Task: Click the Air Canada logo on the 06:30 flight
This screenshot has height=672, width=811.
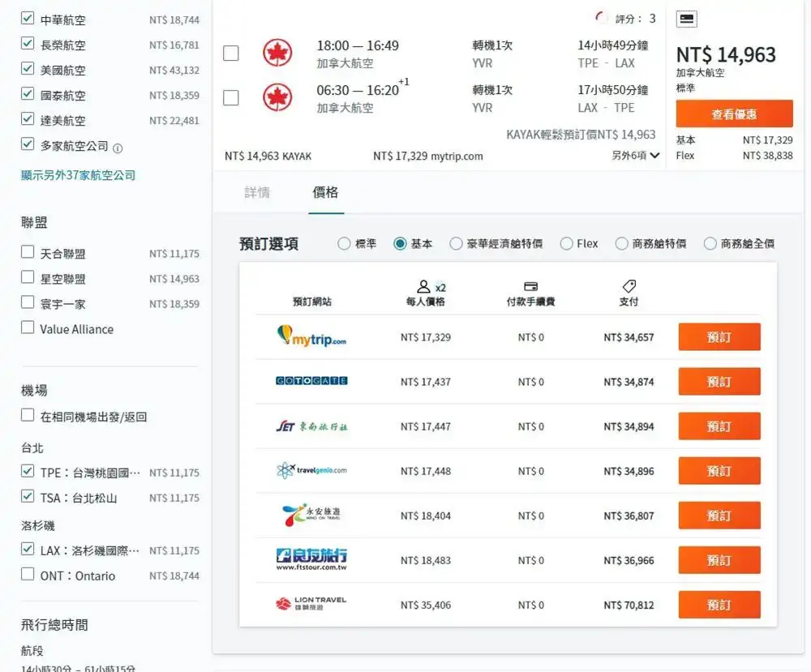Action: [x=277, y=97]
